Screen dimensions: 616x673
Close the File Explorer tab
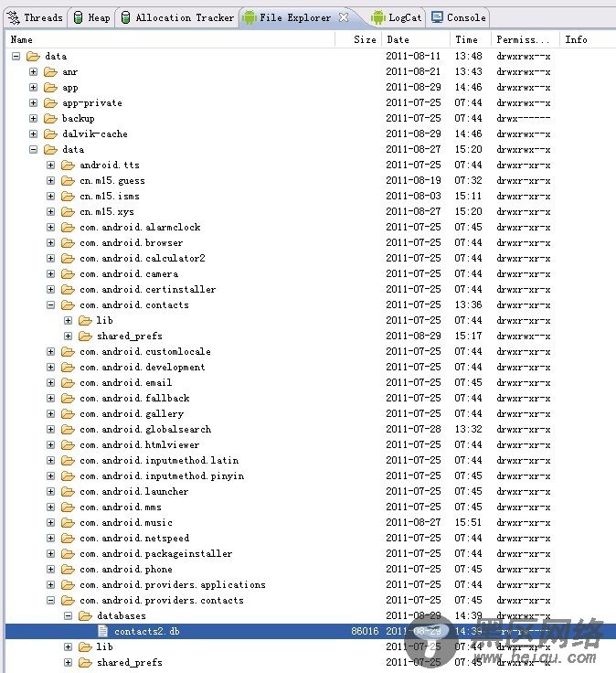(x=343, y=17)
